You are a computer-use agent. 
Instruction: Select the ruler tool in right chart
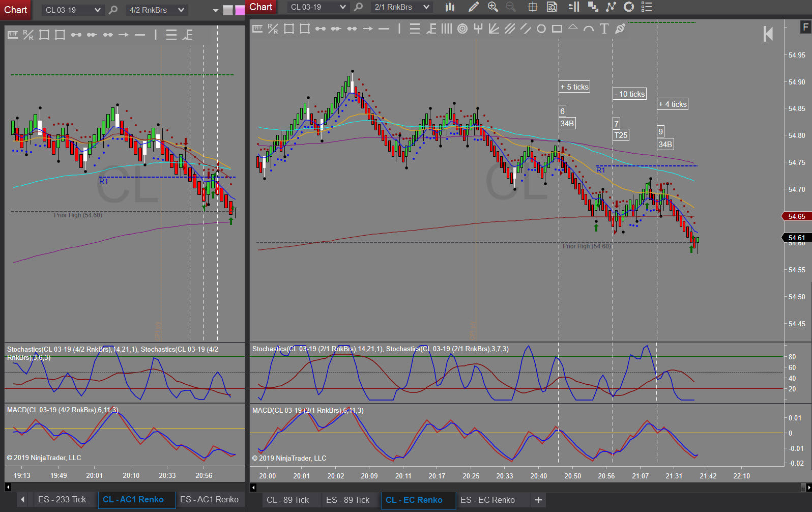click(257, 29)
